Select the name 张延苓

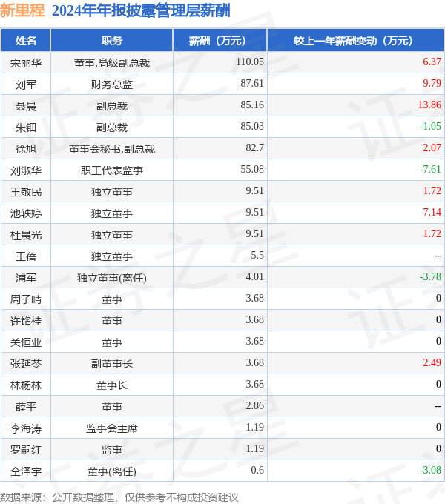(x=26, y=365)
